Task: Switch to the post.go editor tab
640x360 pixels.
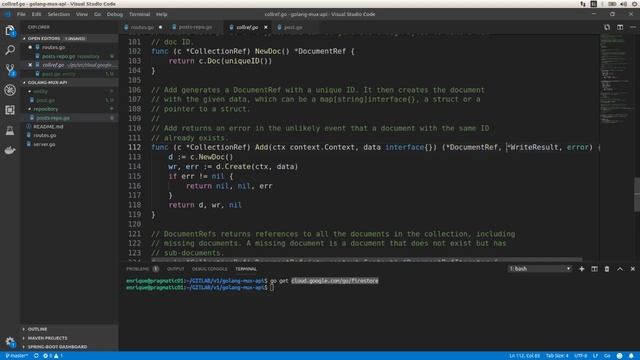Action: coord(293,27)
